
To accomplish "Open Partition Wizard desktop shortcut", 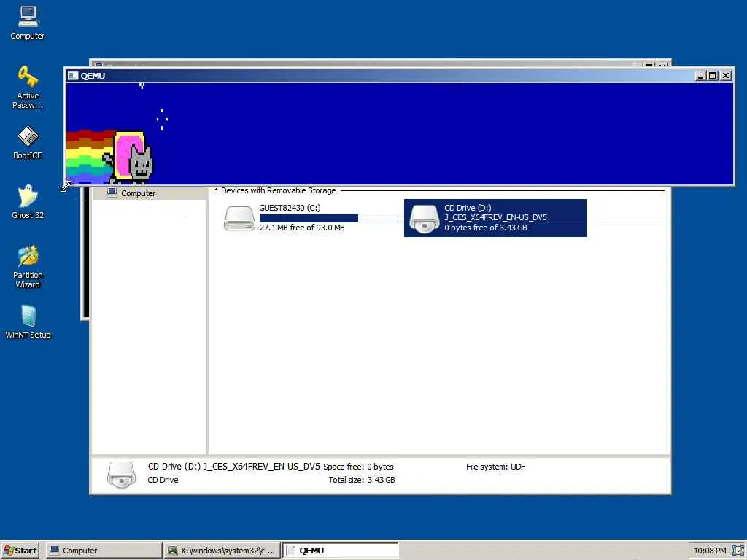I will tap(28, 267).
